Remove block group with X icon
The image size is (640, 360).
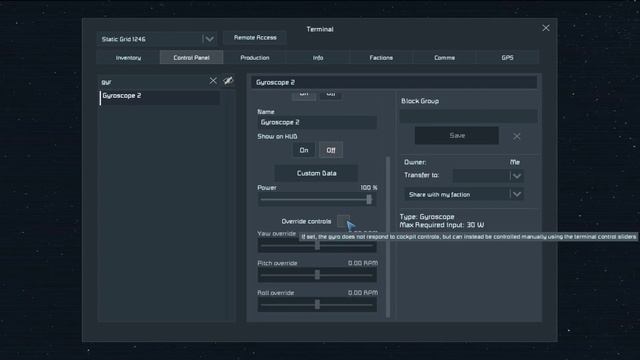point(517,136)
